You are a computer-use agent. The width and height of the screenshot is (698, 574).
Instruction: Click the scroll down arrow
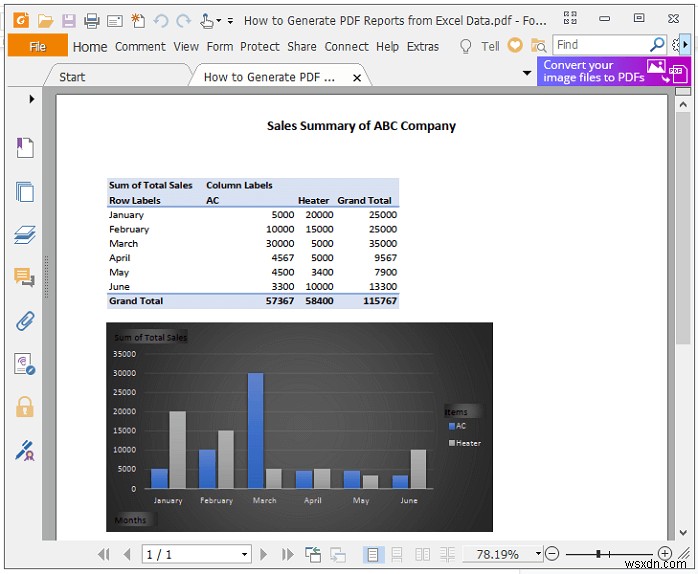coord(683,533)
